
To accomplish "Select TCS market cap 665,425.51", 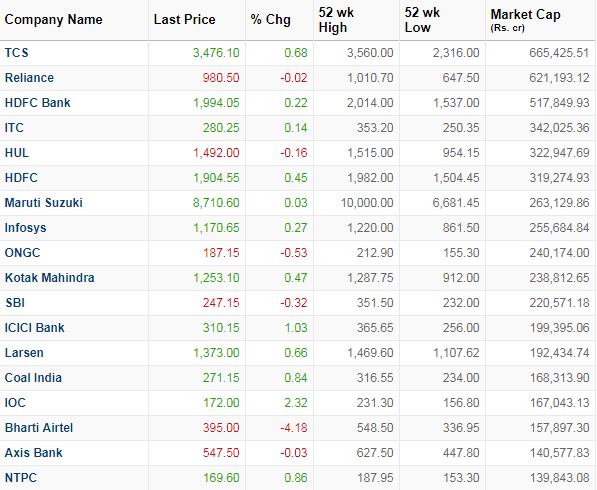I will pyautogui.click(x=559, y=53).
